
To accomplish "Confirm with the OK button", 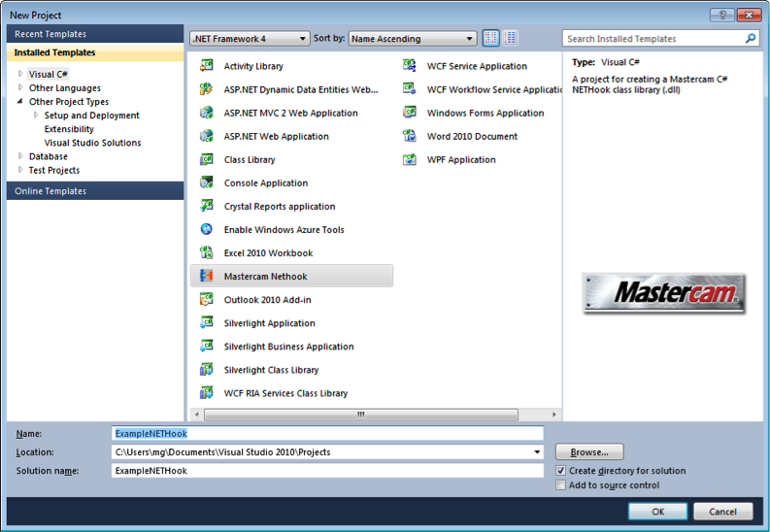I will (658, 512).
